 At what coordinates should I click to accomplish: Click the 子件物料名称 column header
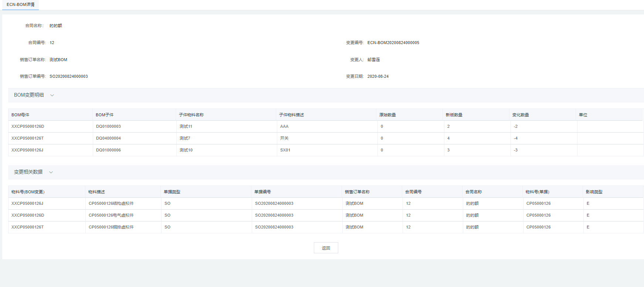[191, 115]
